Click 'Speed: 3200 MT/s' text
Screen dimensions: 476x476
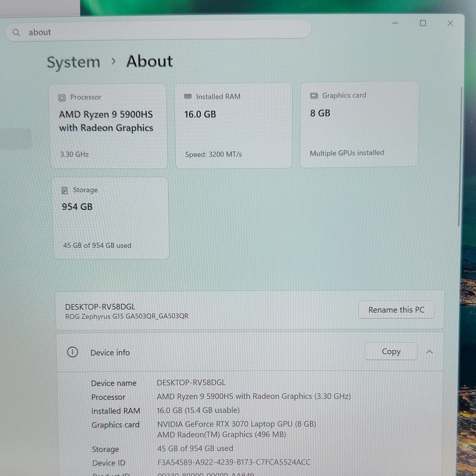tap(213, 154)
